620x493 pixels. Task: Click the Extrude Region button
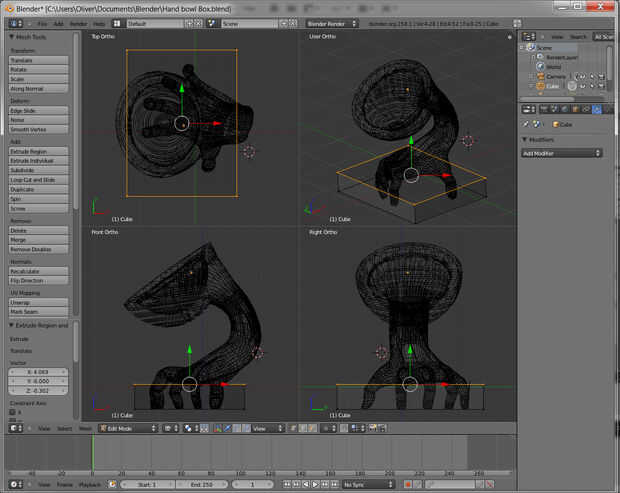point(40,151)
